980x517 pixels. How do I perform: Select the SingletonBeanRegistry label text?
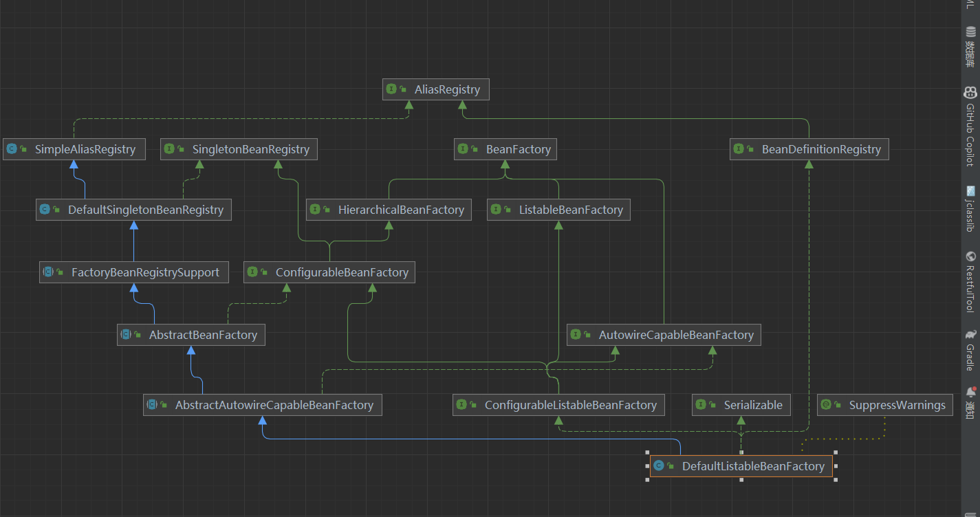(x=251, y=149)
